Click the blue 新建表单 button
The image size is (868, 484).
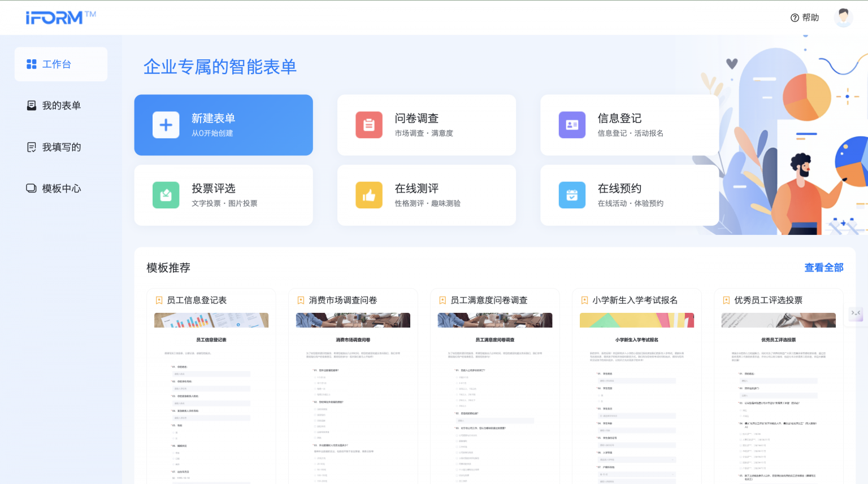pyautogui.click(x=223, y=125)
